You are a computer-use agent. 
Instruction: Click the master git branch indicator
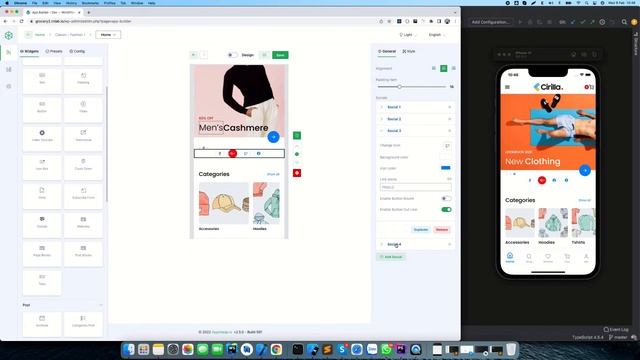click(618, 338)
